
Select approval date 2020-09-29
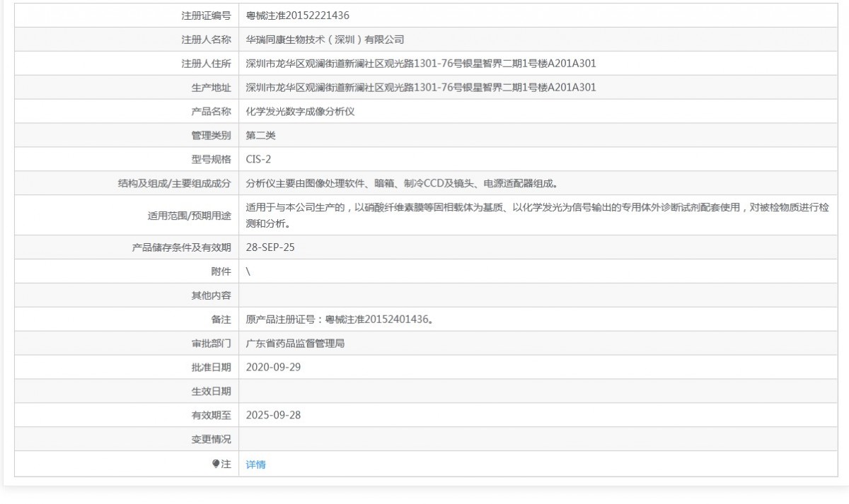[273, 368]
